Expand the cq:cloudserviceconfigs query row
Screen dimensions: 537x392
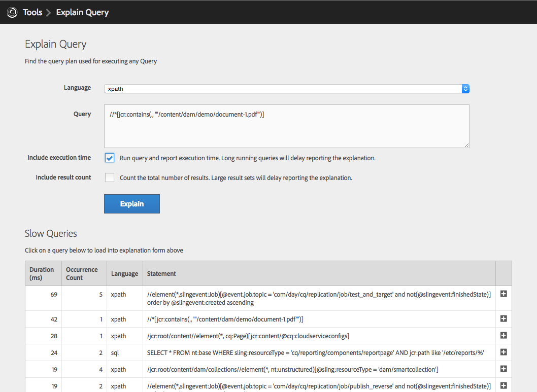[504, 336]
